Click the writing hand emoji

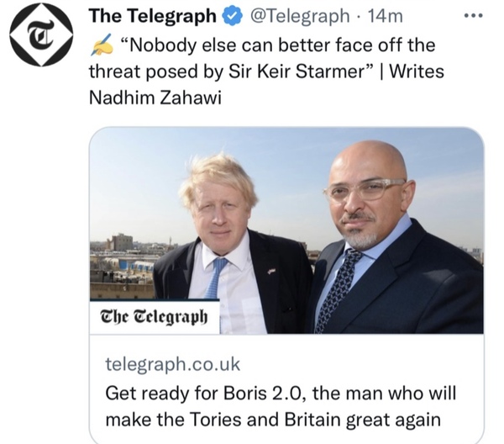(102, 45)
